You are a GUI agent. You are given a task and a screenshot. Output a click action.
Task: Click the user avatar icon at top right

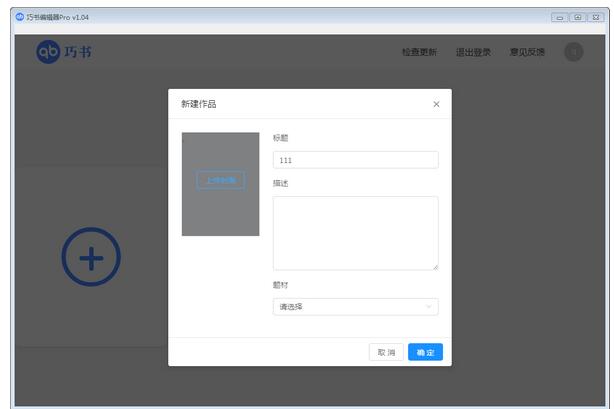[x=573, y=52]
